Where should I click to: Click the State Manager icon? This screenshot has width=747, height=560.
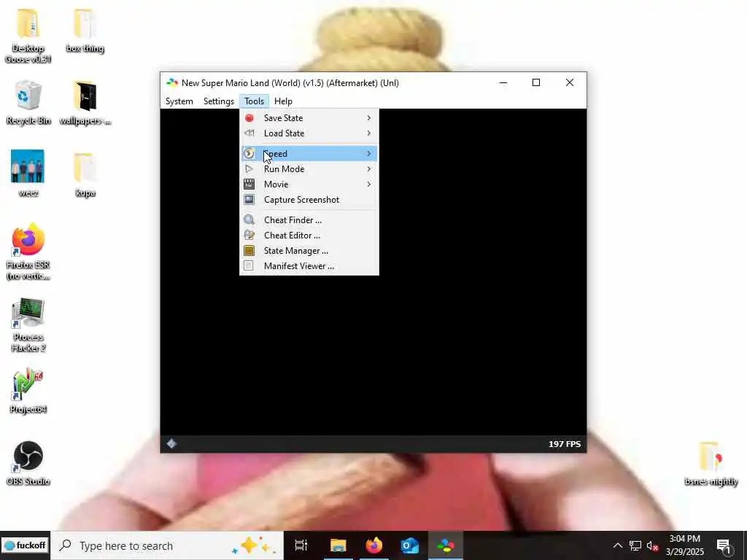pyautogui.click(x=249, y=251)
